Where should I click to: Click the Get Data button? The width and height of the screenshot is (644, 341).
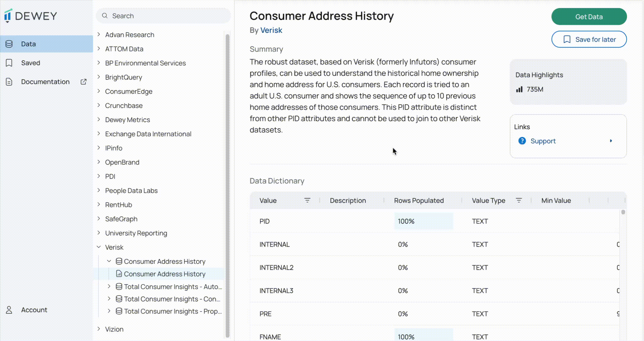(x=589, y=17)
